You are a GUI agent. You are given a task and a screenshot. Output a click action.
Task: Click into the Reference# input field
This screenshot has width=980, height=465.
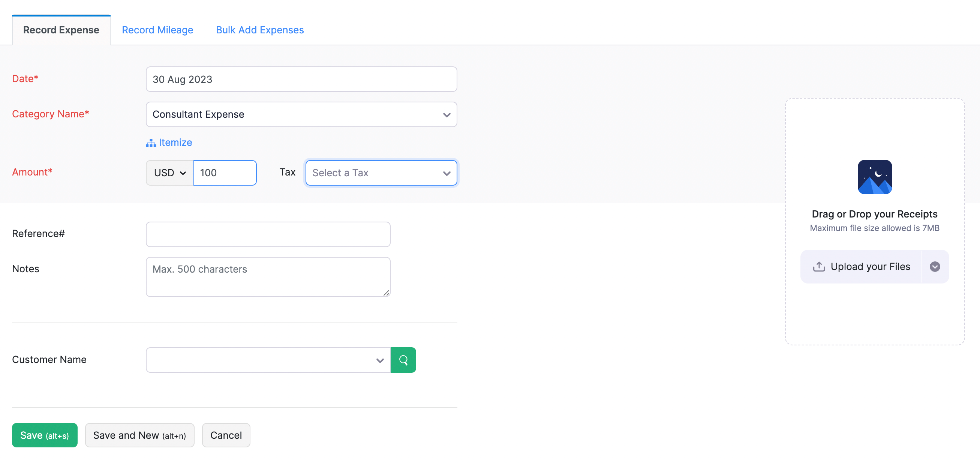268,234
